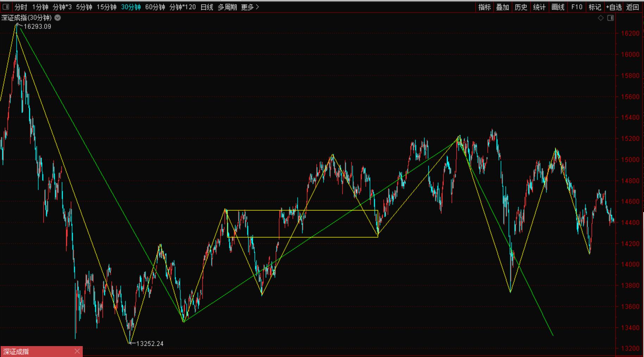Image resolution: width=644 pixels, height=357 pixels.
Task: Click the 标记 mark button
Action: pyautogui.click(x=595, y=7)
